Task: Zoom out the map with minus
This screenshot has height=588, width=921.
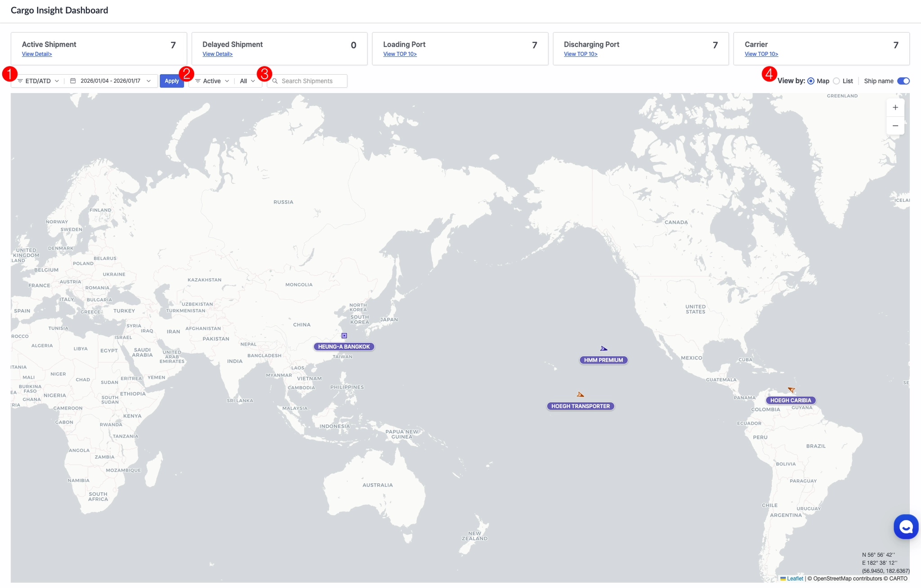Action: [895, 126]
